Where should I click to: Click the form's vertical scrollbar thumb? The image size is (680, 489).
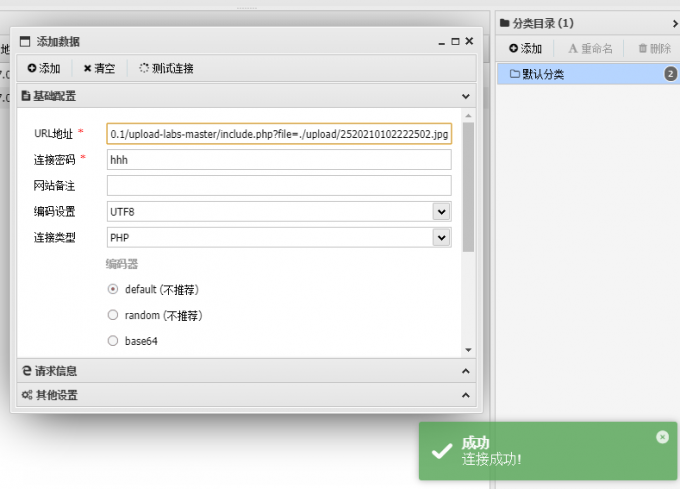click(x=468, y=187)
